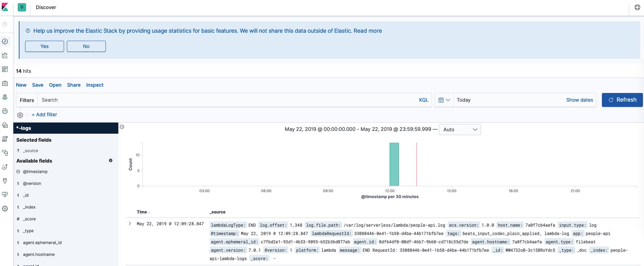Screen dimensions: 644x266
Task: Click the green histogram bar at 12:00
Action: click(394, 164)
